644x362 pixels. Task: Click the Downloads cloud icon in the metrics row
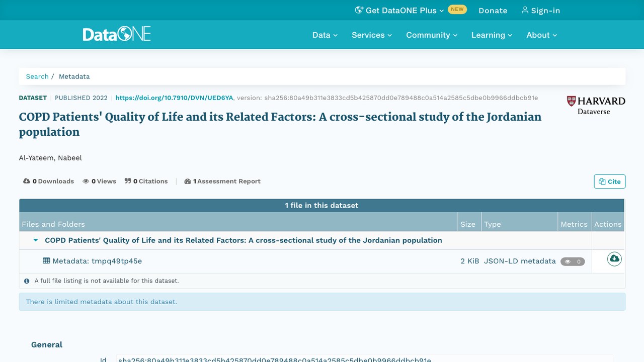27,181
